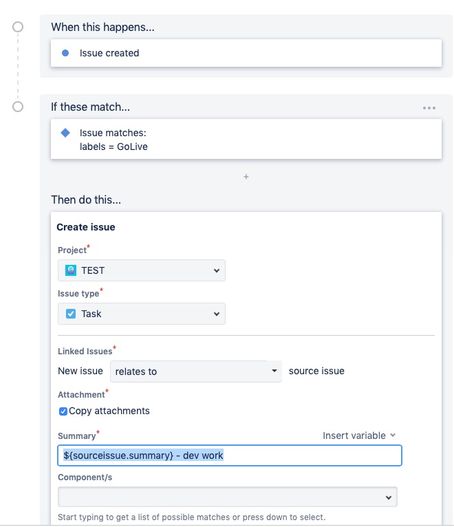Select the circle node beside When this happens
Image resolution: width=454 pixels, height=527 pixels.
18,27
